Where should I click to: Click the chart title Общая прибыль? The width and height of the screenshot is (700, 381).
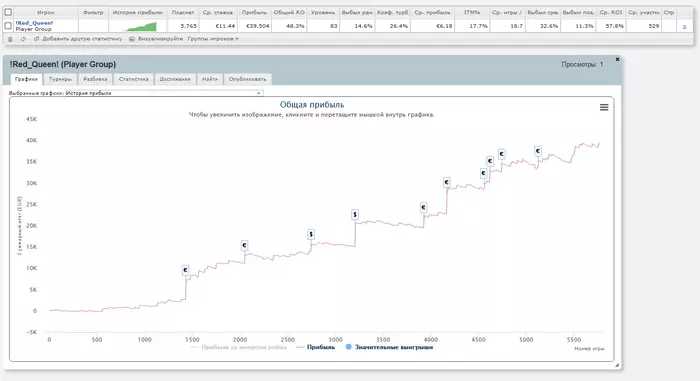[312, 105]
